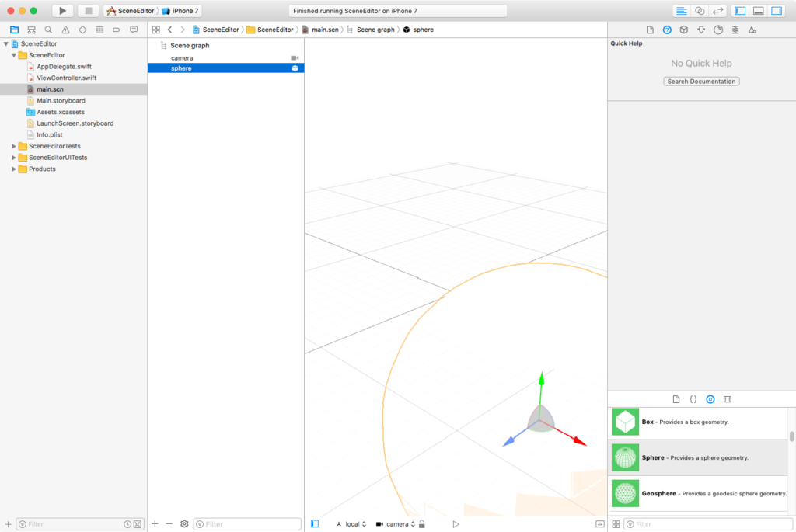Stop the running app with Stop button
This screenshot has height=532, width=796.
tap(89, 11)
